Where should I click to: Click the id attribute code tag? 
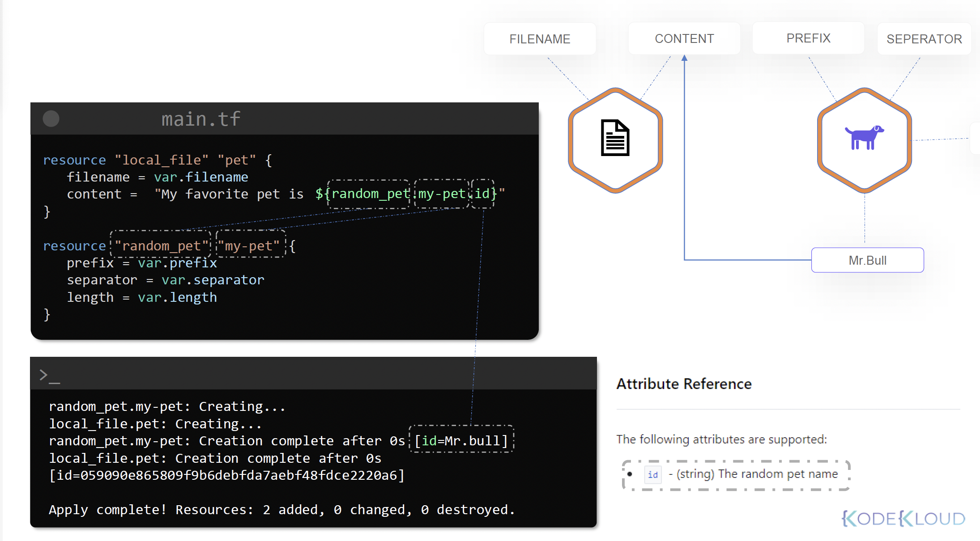coord(653,474)
